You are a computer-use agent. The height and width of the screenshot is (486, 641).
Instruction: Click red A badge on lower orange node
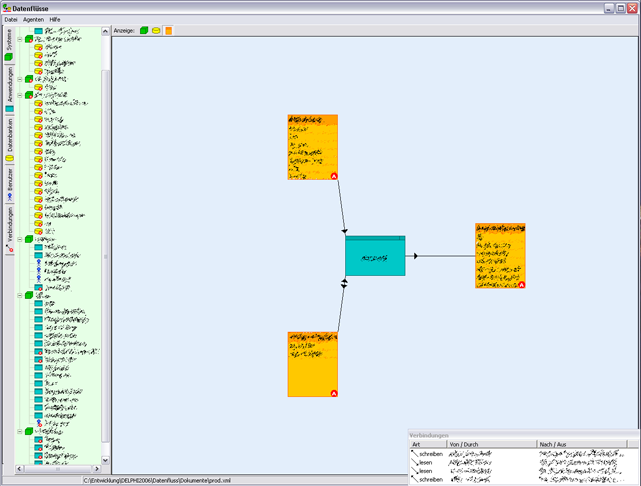334,393
